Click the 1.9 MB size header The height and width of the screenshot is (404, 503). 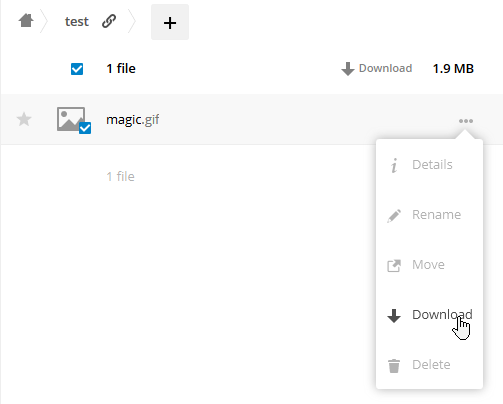click(x=453, y=69)
